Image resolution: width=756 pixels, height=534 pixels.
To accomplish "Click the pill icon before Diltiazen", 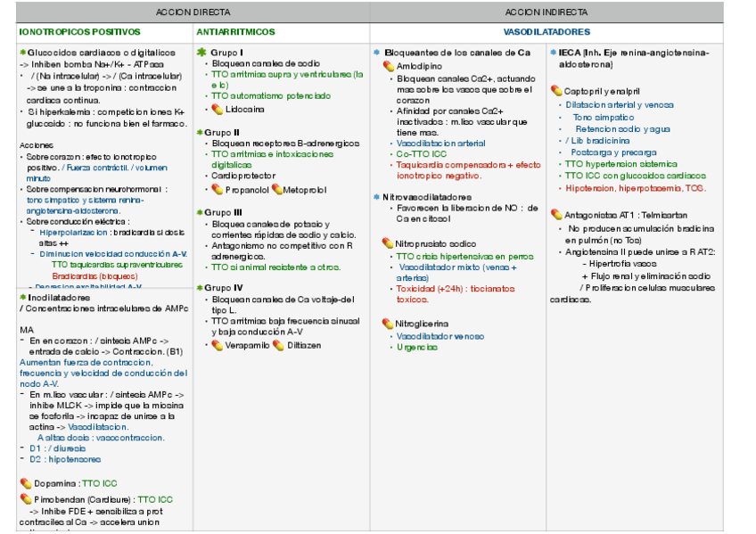I will tap(278, 346).
